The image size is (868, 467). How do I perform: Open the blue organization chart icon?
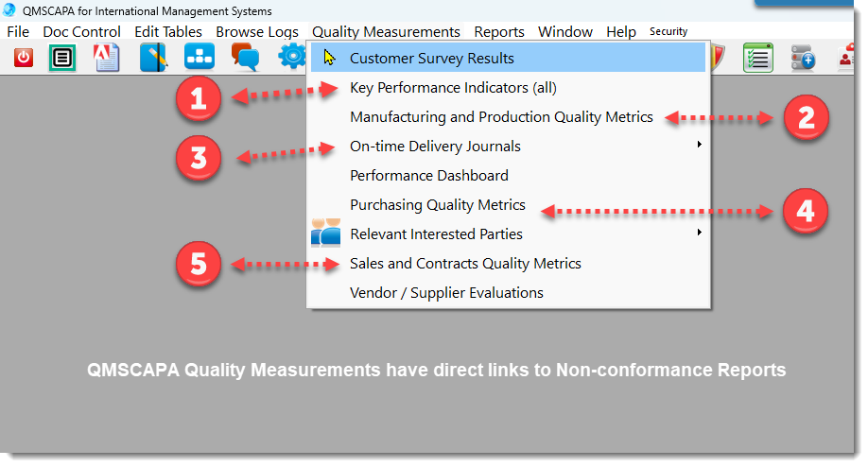200,57
